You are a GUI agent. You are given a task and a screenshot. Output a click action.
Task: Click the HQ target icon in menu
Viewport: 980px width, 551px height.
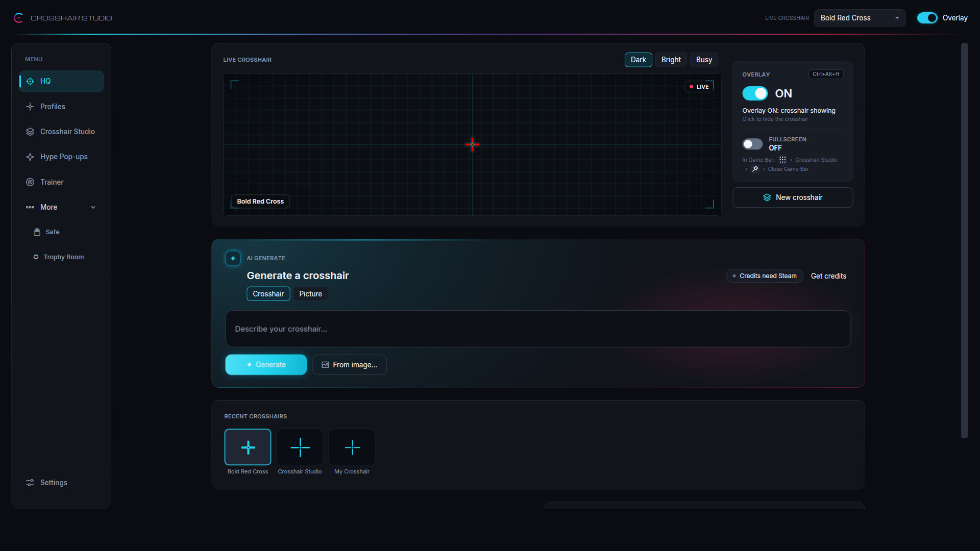(x=30, y=81)
